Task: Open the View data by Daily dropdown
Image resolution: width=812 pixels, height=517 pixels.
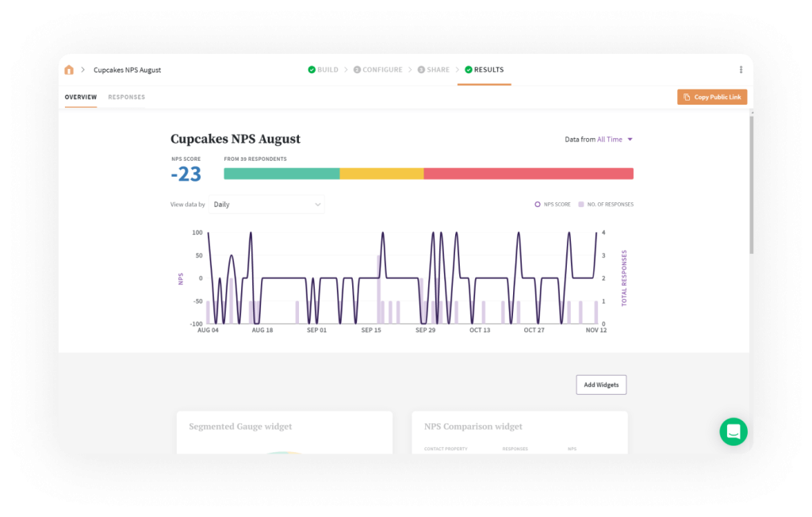Action: coord(266,205)
